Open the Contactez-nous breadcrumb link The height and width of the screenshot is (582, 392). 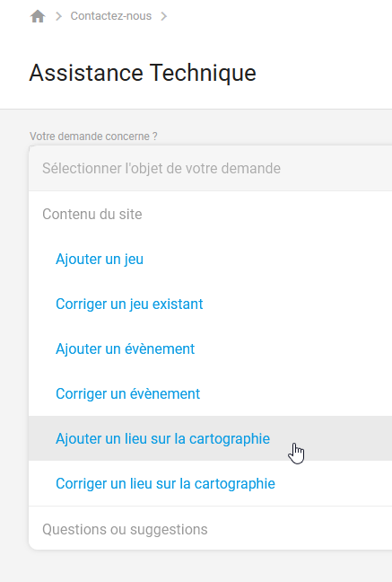(111, 16)
